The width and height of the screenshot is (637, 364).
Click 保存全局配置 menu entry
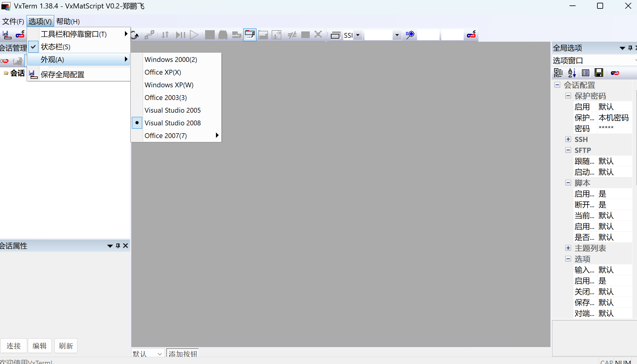pyautogui.click(x=63, y=75)
